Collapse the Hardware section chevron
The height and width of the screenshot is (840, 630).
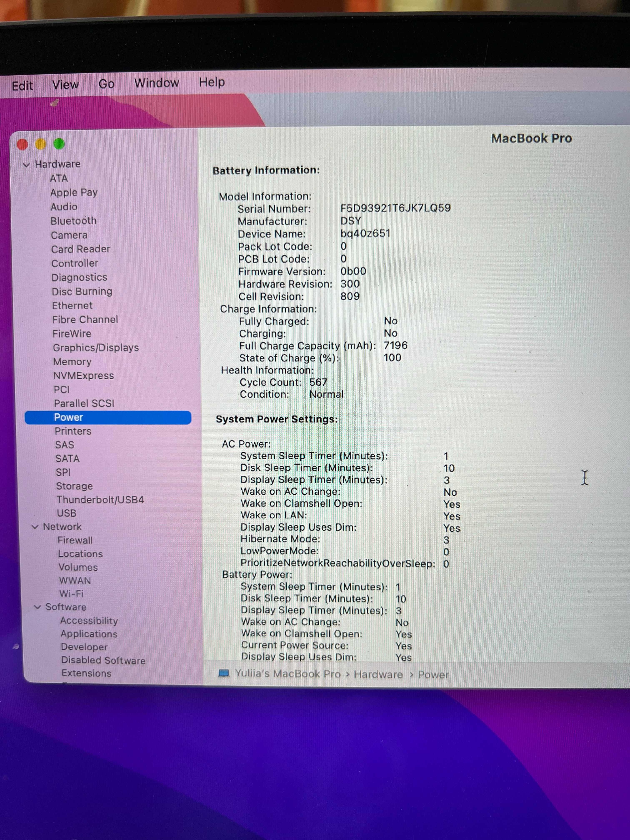26,165
